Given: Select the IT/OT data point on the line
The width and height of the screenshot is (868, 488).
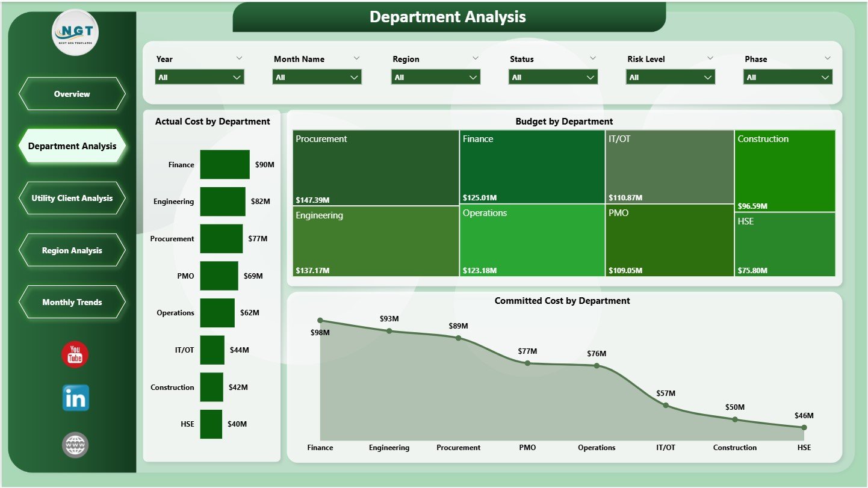Looking at the screenshot, I should [666, 405].
